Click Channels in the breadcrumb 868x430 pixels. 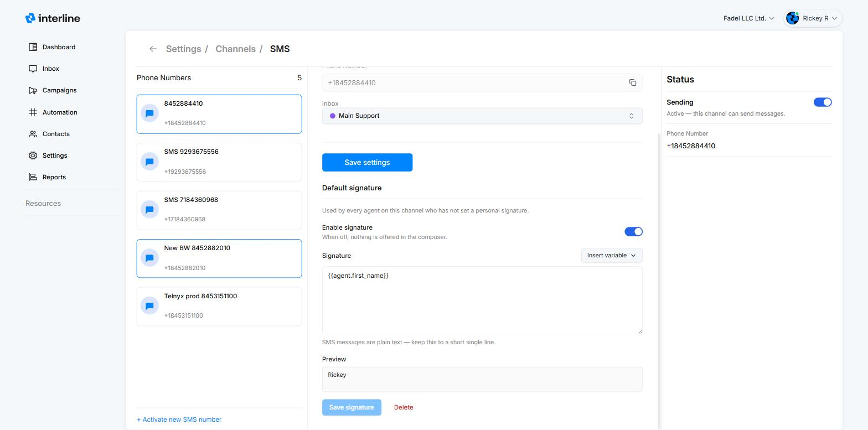235,49
